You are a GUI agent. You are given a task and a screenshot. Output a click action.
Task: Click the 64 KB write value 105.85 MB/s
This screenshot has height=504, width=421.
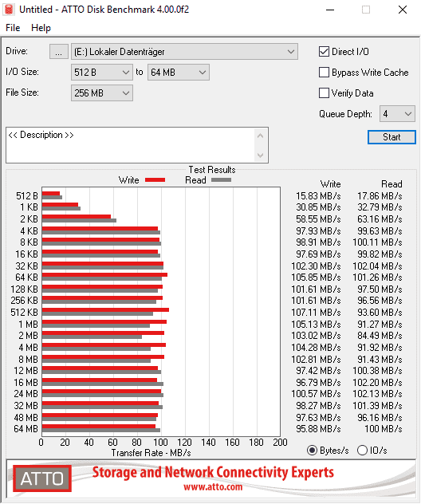[316, 277]
